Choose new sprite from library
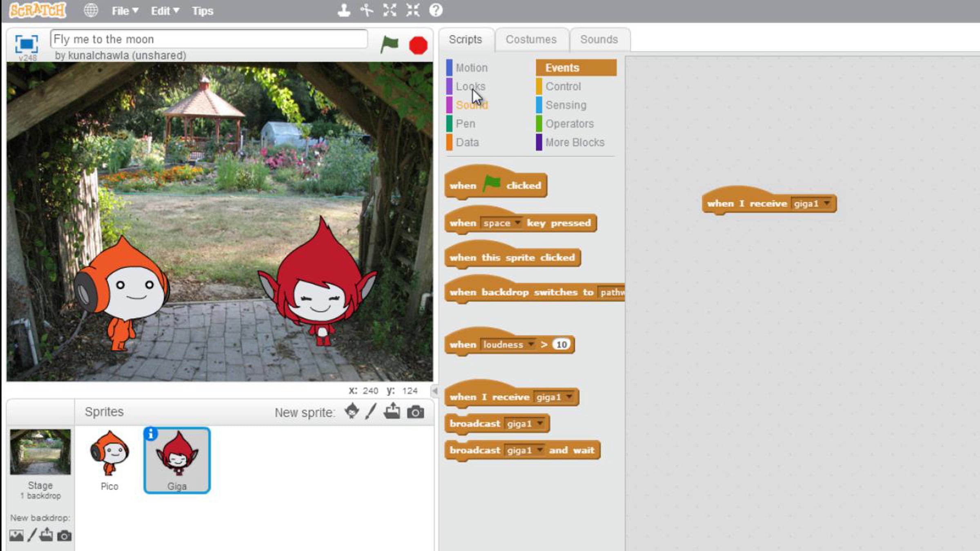The height and width of the screenshot is (551, 980). pos(352,411)
